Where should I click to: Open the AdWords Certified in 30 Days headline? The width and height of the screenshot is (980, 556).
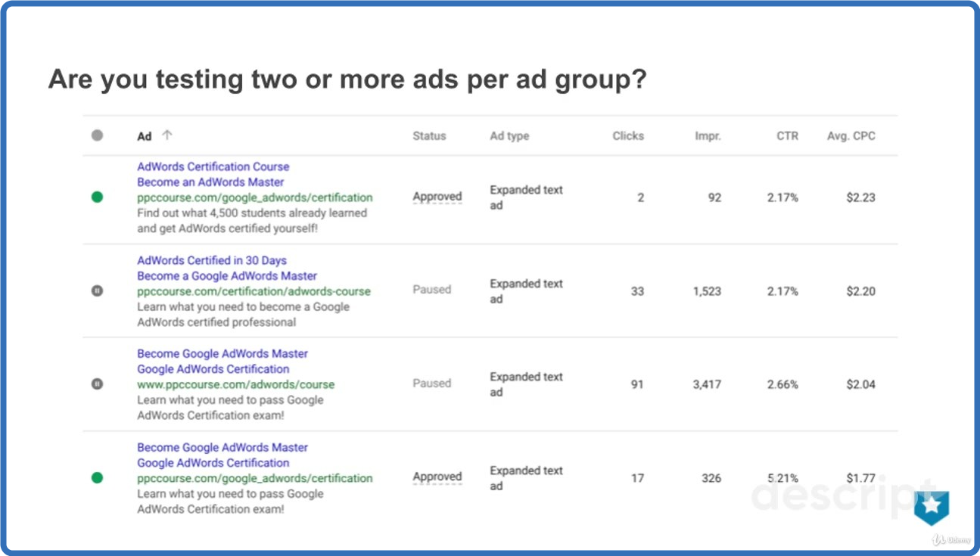pyautogui.click(x=212, y=260)
